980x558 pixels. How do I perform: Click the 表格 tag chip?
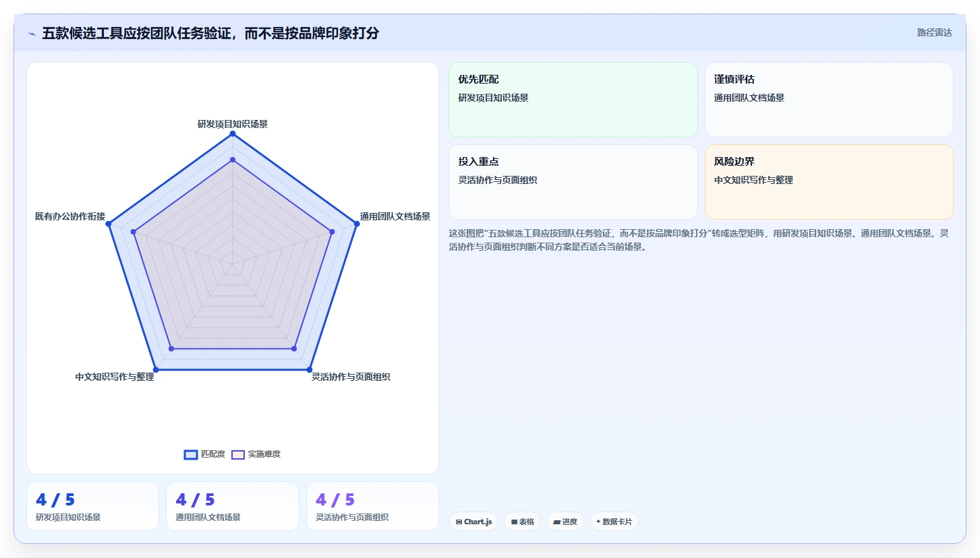(x=522, y=522)
